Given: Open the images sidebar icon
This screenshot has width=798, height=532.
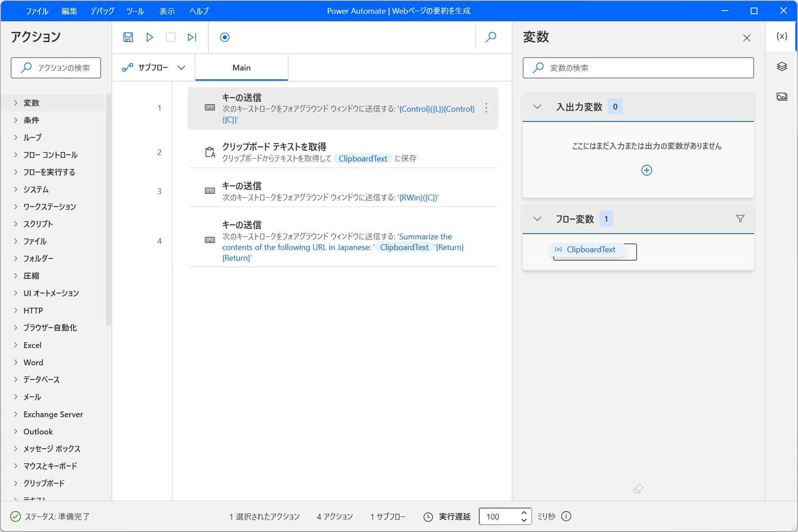Looking at the screenshot, I should pyautogui.click(x=782, y=97).
